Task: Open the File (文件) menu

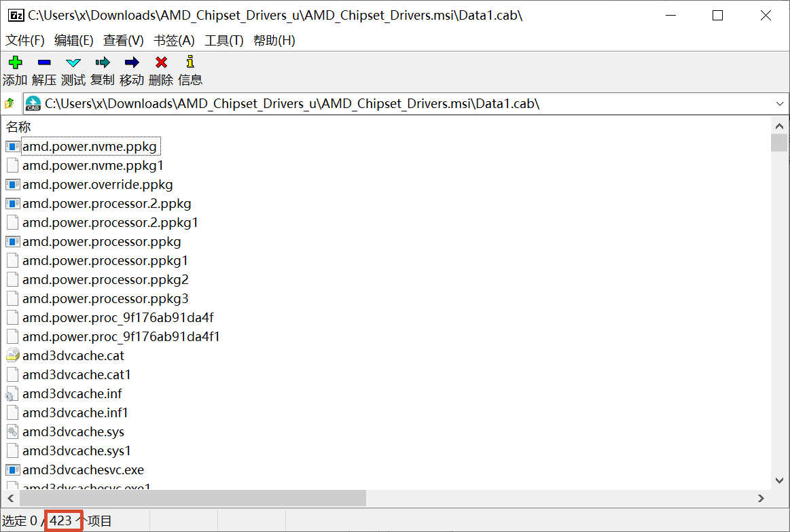Action: tap(24, 40)
